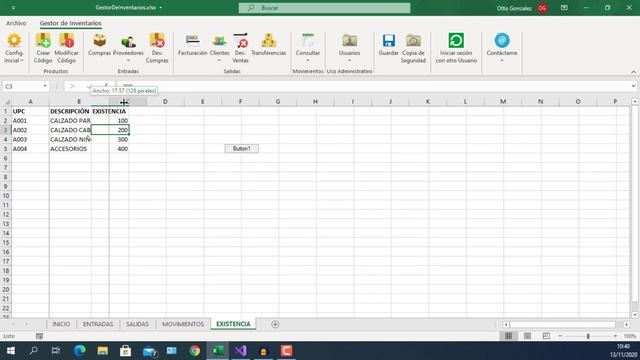Select column D header
This screenshot has height=360, width=640.
[x=165, y=102]
